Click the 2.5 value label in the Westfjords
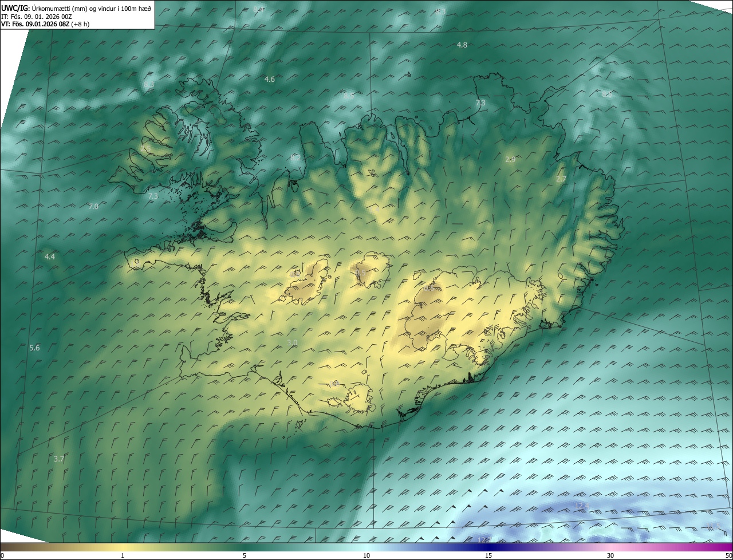 click(145, 149)
